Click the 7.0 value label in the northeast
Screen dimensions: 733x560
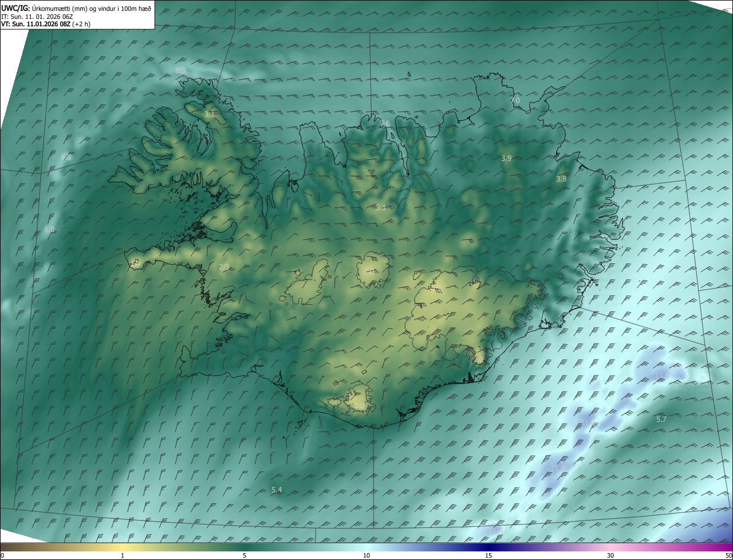(515, 100)
